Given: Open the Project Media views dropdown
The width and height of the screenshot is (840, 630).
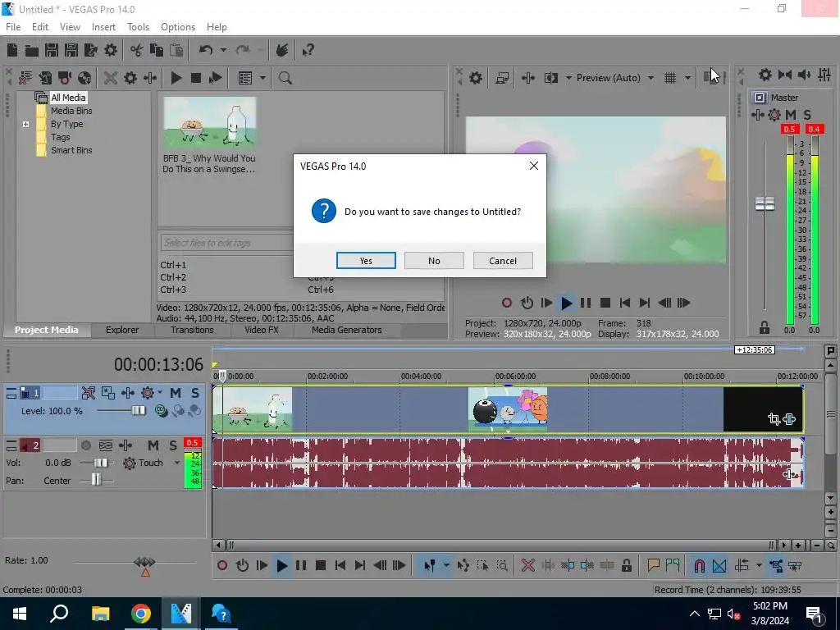Looking at the screenshot, I should tap(262, 78).
